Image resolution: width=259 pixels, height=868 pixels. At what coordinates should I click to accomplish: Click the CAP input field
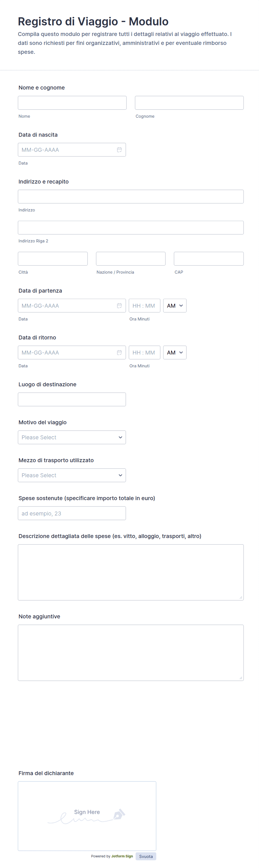tap(209, 259)
